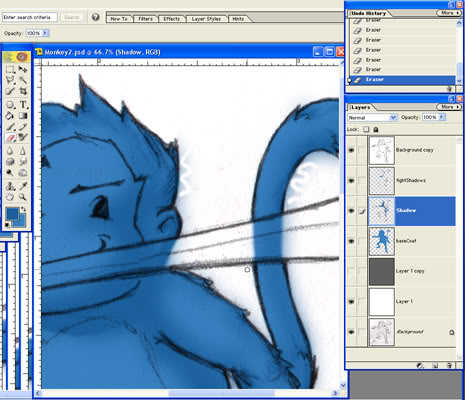Select the highlighted Eraser history state
The width and height of the screenshot is (465, 400).
tap(402, 80)
